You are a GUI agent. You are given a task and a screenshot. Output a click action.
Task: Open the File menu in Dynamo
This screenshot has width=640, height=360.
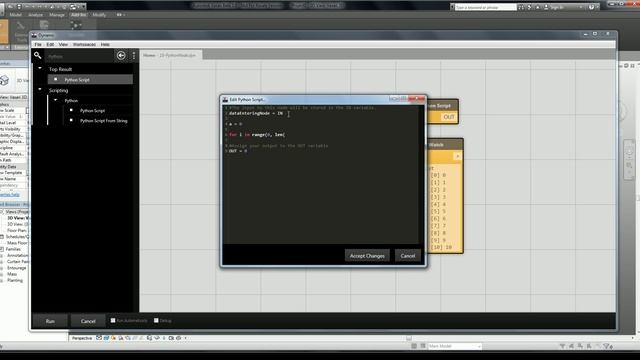38,44
